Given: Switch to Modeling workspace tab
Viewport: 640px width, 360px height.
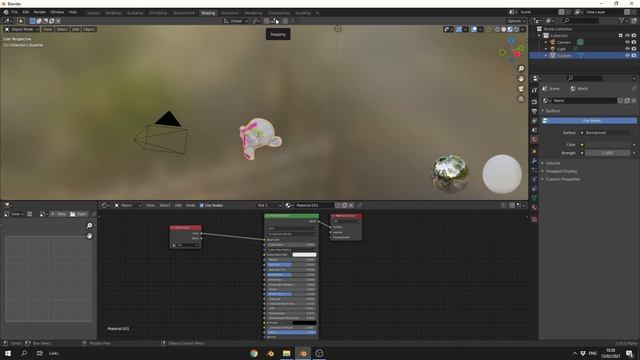Looking at the screenshot, I should click(x=113, y=13).
